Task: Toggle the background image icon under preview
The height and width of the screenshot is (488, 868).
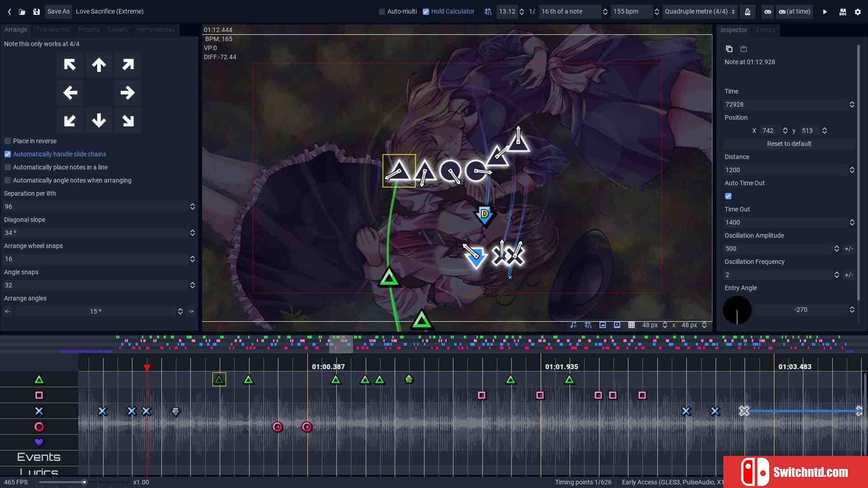Action: [603, 325]
